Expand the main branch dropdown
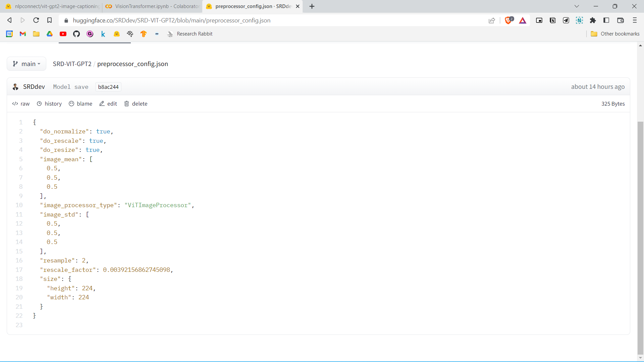Viewport: 644px width, 362px height. tap(26, 64)
